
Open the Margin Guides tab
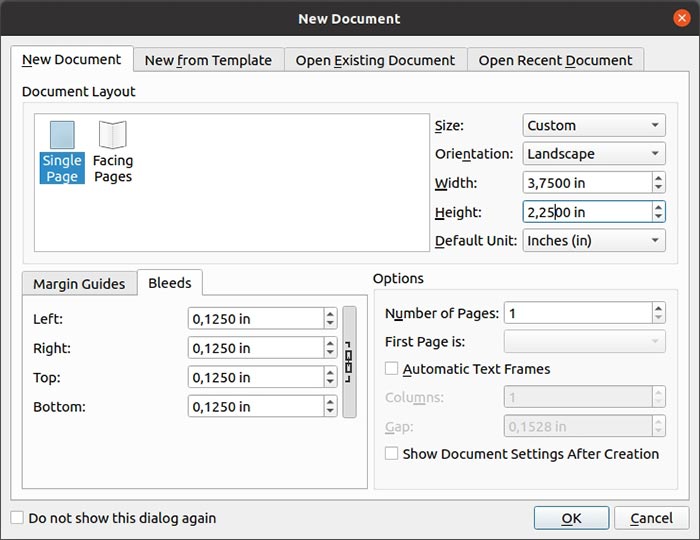pyautogui.click(x=79, y=284)
